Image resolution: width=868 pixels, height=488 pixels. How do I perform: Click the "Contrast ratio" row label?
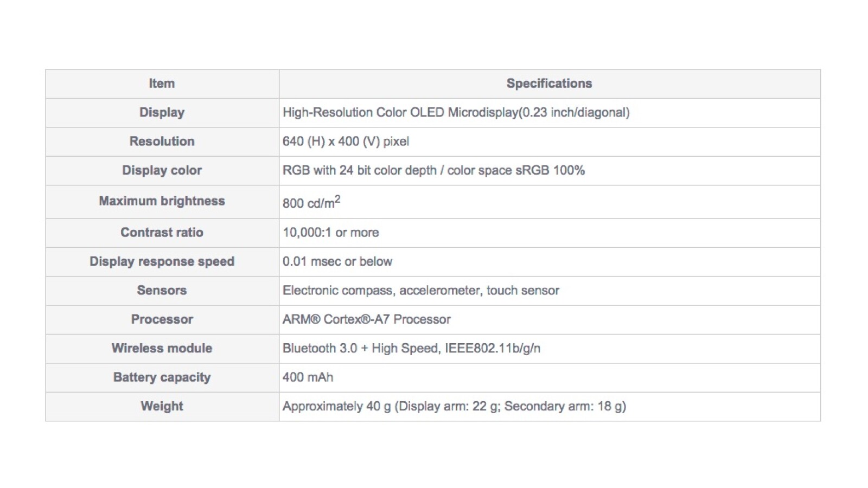click(x=162, y=233)
